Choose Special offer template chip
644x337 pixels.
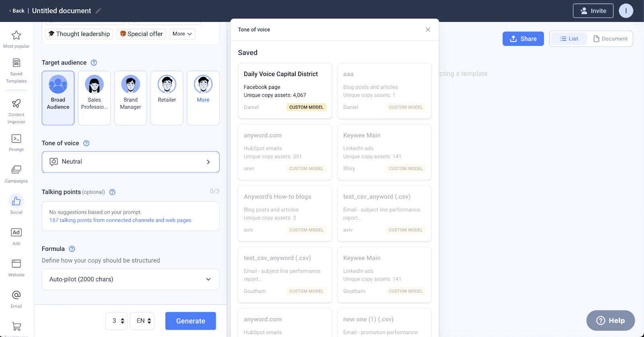[x=141, y=34]
